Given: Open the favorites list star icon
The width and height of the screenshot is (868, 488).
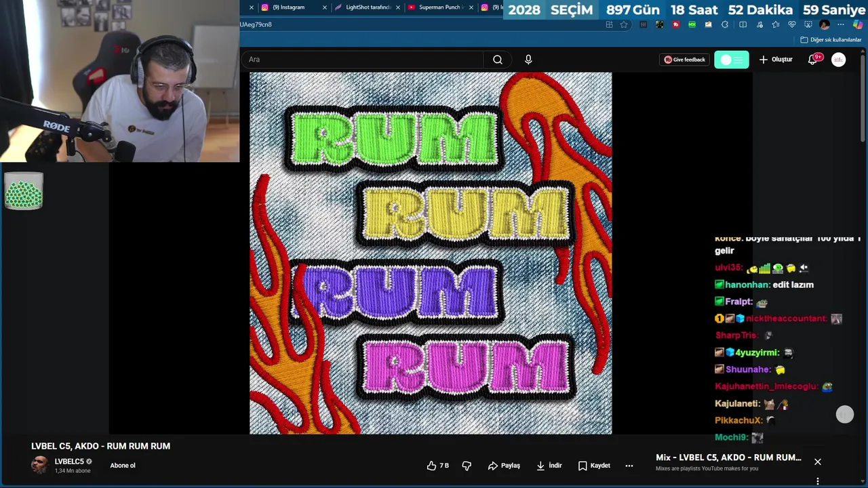Looking at the screenshot, I should [x=776, y=24].
